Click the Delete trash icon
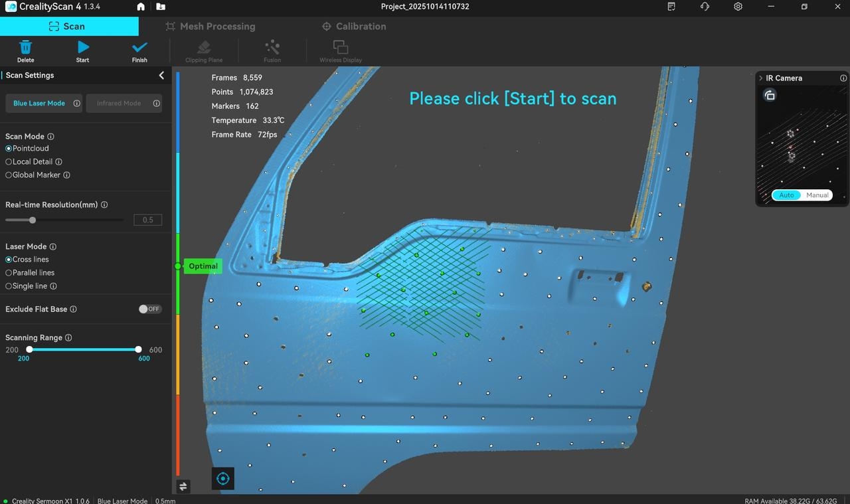Image resolution: width=850 pixels, height=504 pixels. tap(25, 48)
